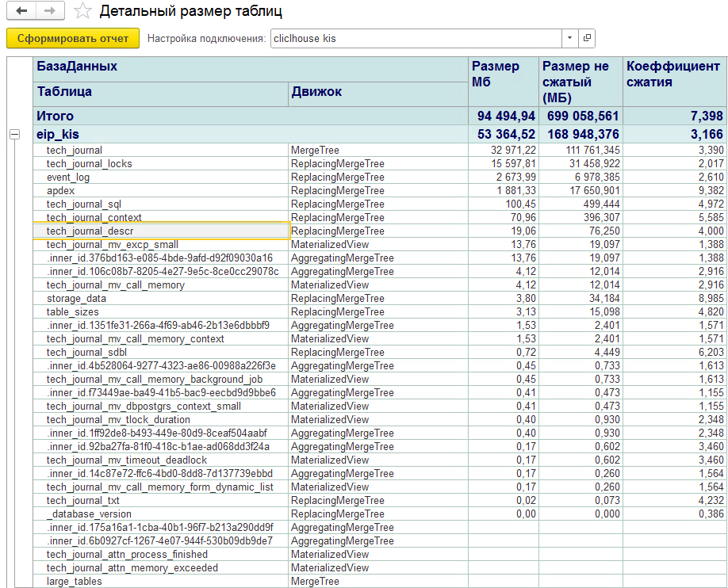Open the connection settings dropdown arrow
Screen dimensions: 728x588
(570, 38)
